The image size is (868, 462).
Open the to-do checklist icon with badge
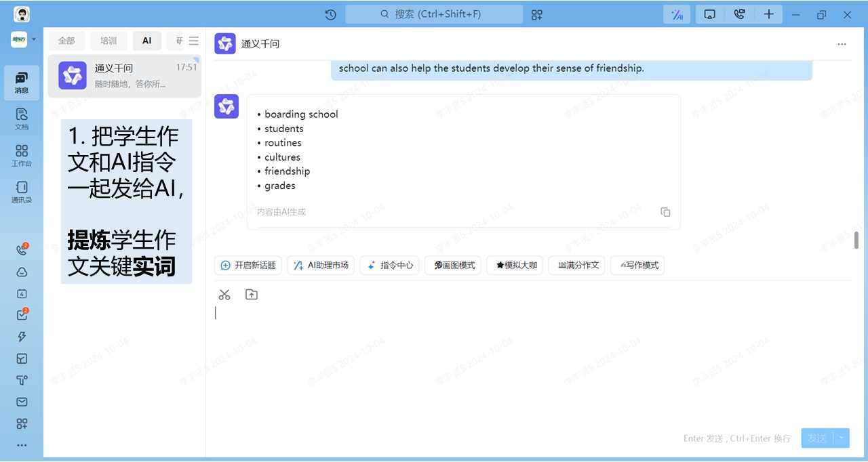point(22,315)
